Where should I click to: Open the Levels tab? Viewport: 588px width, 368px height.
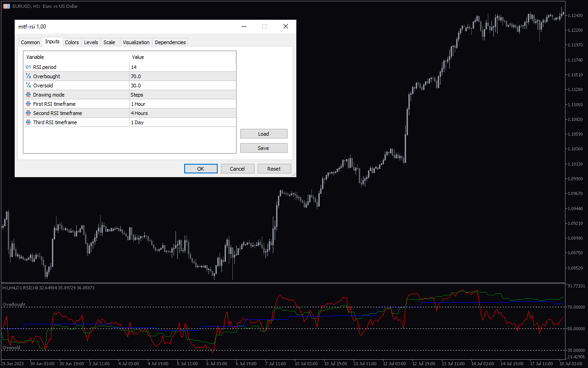91,42
